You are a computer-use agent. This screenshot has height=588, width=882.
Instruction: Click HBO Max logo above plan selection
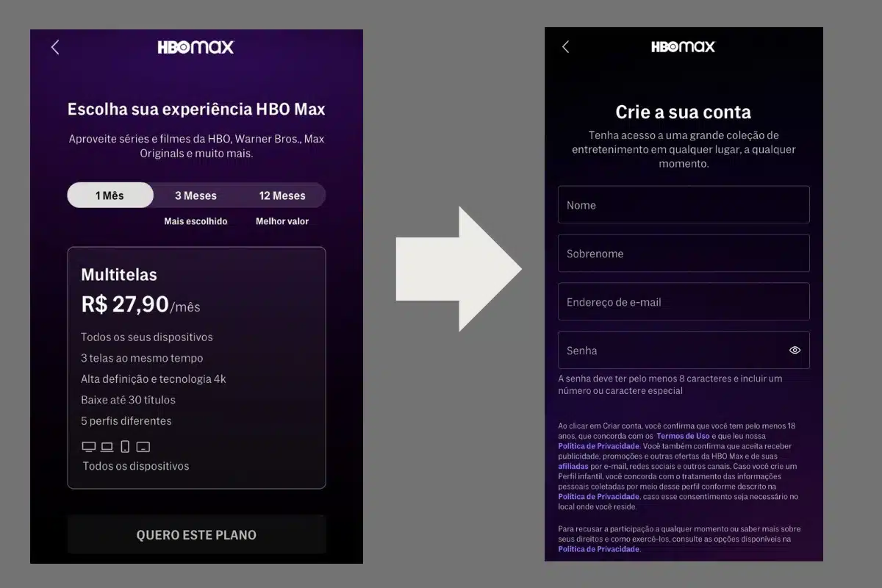click(196, 47)
